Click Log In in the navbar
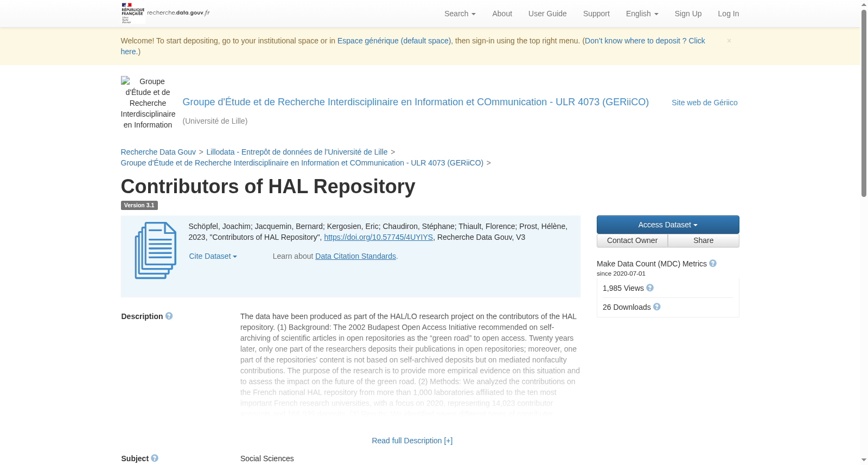The width and height of the screenshot is (868, 465). tap(728, 14)
